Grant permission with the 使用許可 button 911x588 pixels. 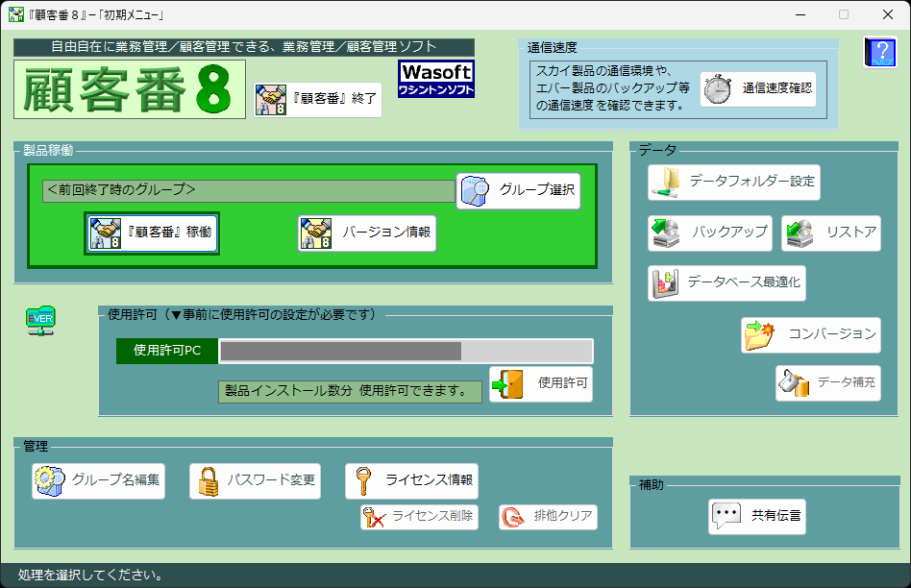coord(541,383)
